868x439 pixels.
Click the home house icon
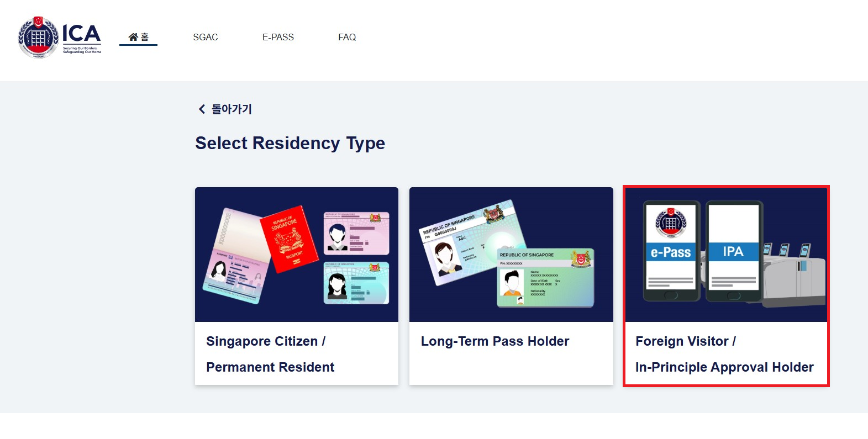[133, 37]
